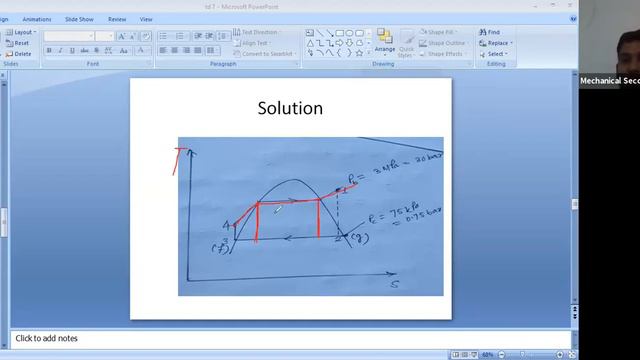Screen dimensions: 640x360
Task: Open Convert to SmartArt dropdown
Action: [265, 53]
